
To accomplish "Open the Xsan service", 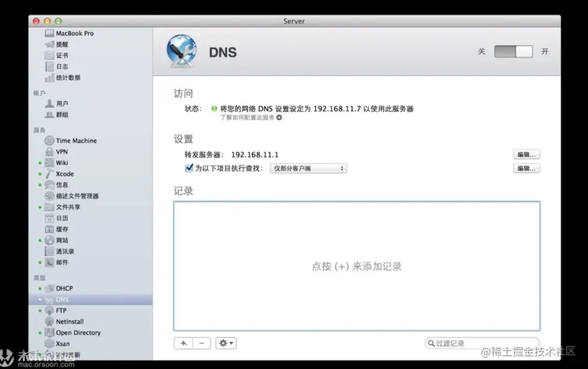I will click(x=57, y=343).
